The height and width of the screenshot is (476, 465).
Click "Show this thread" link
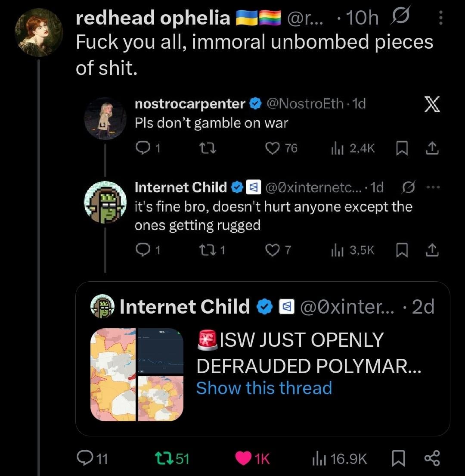[264, 388]
